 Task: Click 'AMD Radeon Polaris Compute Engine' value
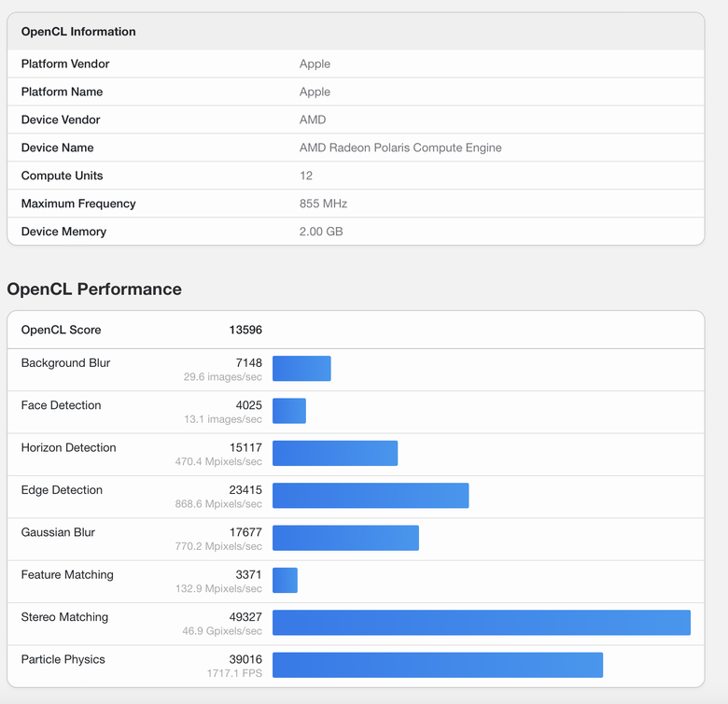pyautogui.click(x=400, y=148)
